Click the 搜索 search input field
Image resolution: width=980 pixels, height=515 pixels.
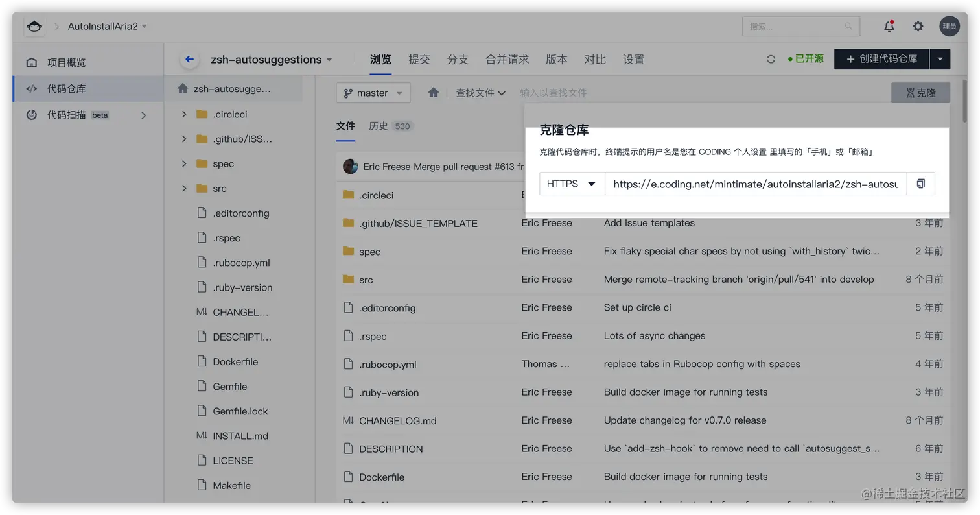click(801, 27)
